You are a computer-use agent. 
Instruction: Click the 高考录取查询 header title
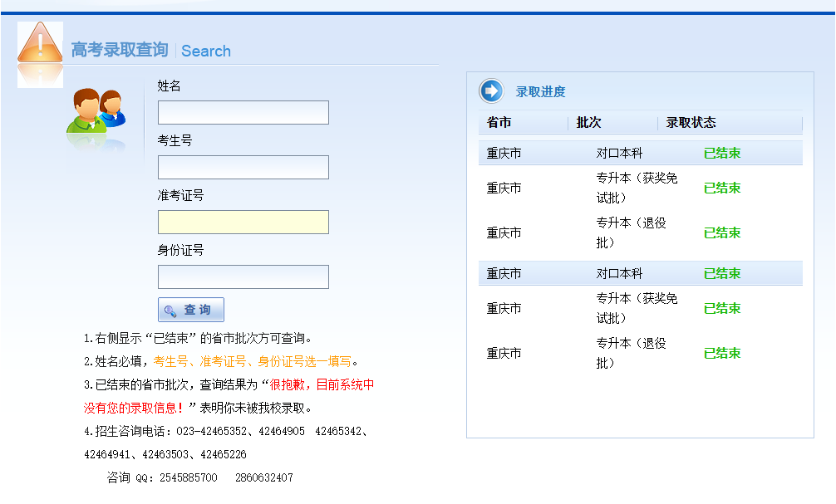(x=119, y=50)
